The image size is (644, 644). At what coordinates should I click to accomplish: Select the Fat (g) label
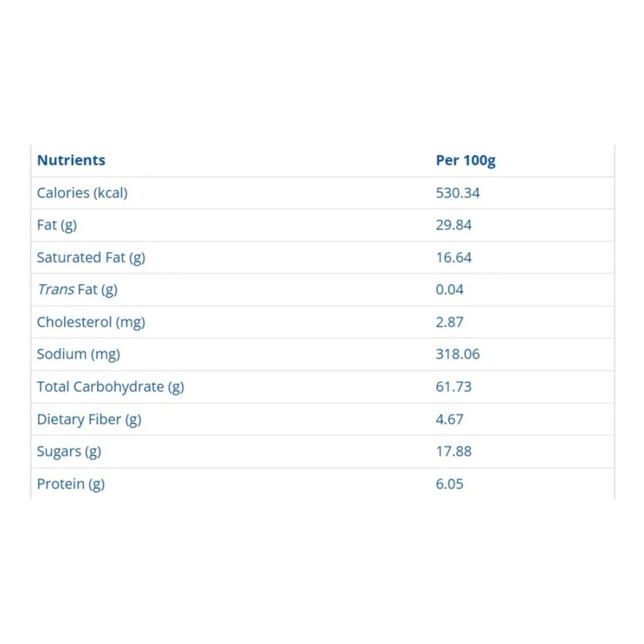pos(57,225)
